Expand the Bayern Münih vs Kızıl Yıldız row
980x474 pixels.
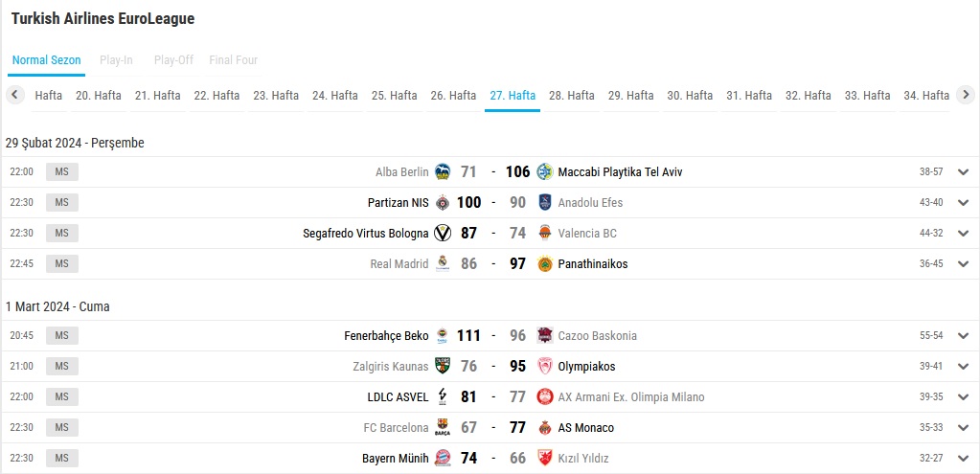point(963,459)
